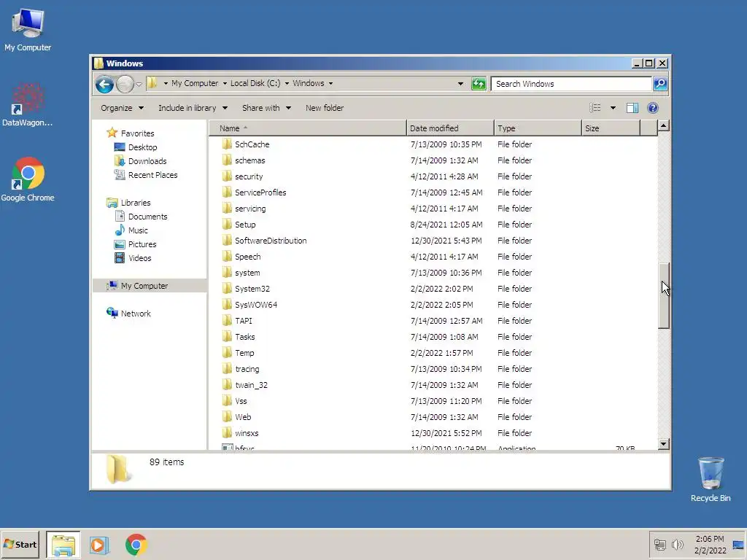Click the 'Tasks' folder name
The width and height of the screenshot is (747, 560).
245,337
